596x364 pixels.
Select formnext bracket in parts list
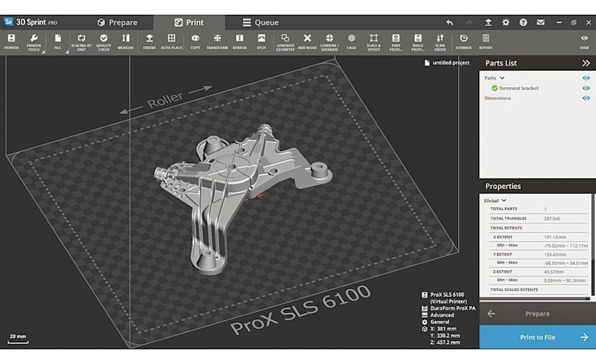[x=519, y=88]
